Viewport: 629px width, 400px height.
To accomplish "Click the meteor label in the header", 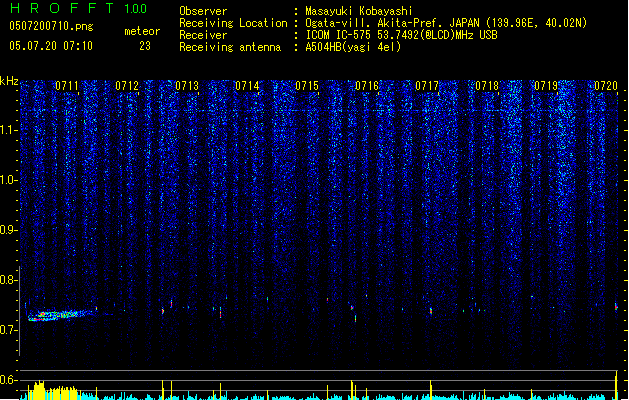I will point(142,31).
